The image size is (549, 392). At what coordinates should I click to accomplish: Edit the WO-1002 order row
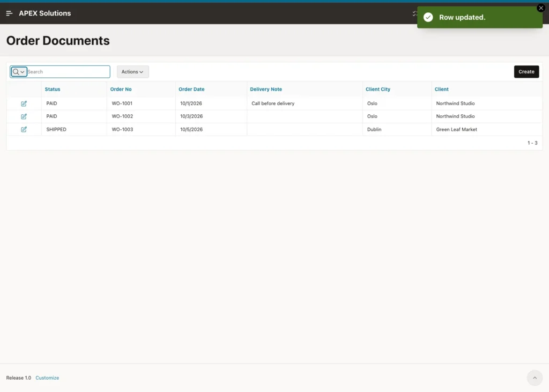pyautogui.click(x=24, y=116)
